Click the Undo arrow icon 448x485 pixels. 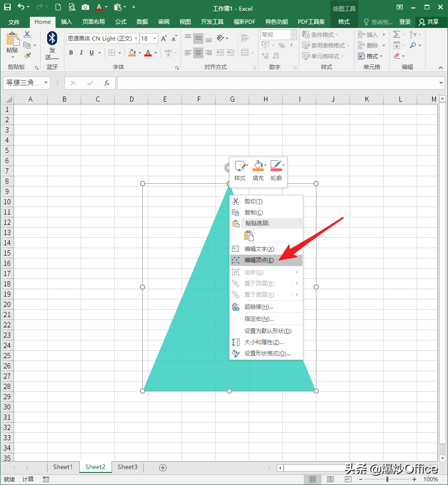click(21, 7)
